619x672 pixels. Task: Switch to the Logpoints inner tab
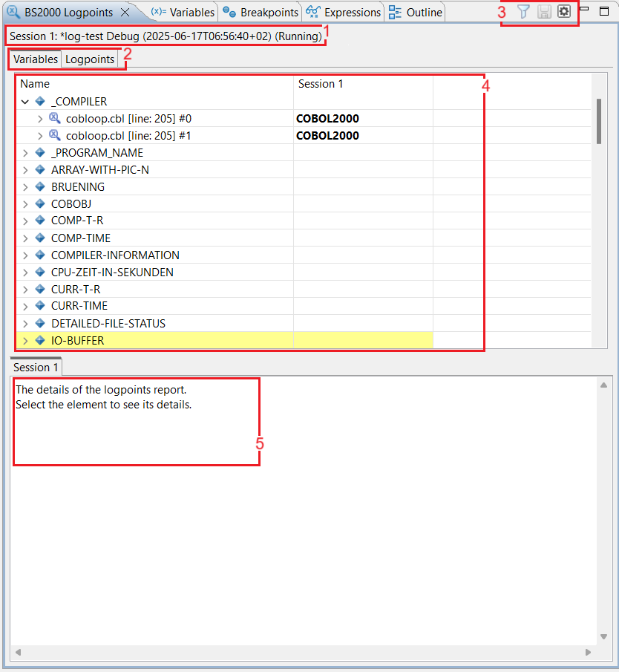click(90, 59)
